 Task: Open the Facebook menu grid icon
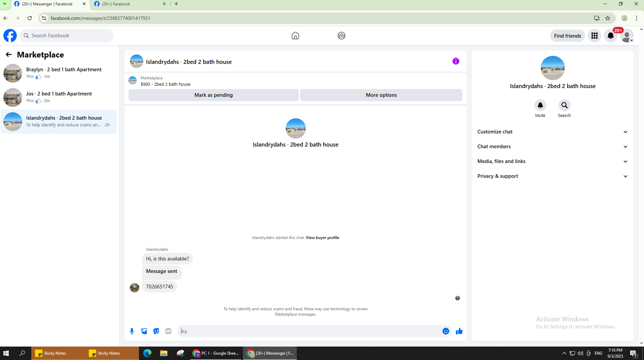coord(595,36)
